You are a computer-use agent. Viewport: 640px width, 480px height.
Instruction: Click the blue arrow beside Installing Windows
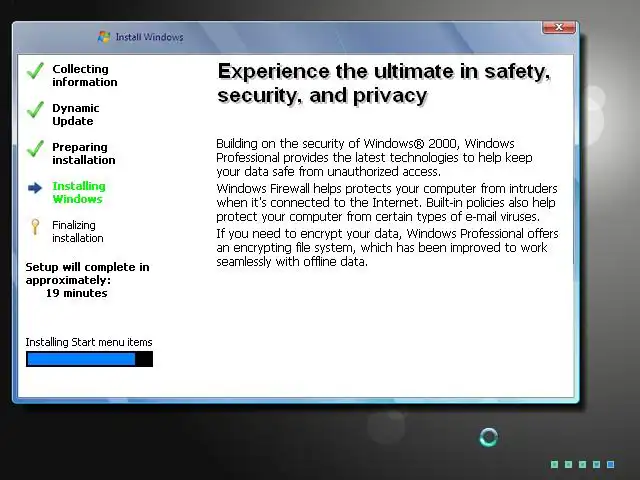(x=35, y=188)
